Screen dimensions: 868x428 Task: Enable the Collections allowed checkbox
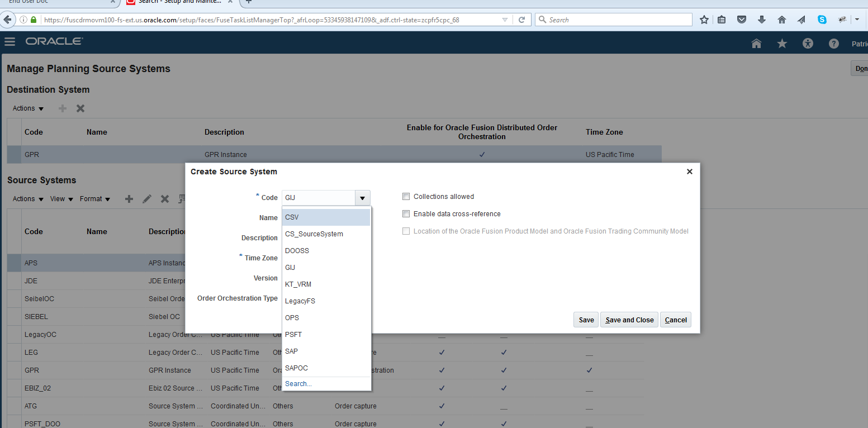pyautogui.click(x=406, y=197)
